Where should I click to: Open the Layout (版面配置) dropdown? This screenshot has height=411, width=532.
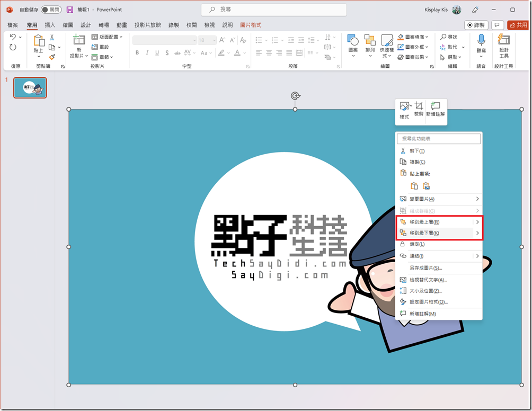(107, 37)
